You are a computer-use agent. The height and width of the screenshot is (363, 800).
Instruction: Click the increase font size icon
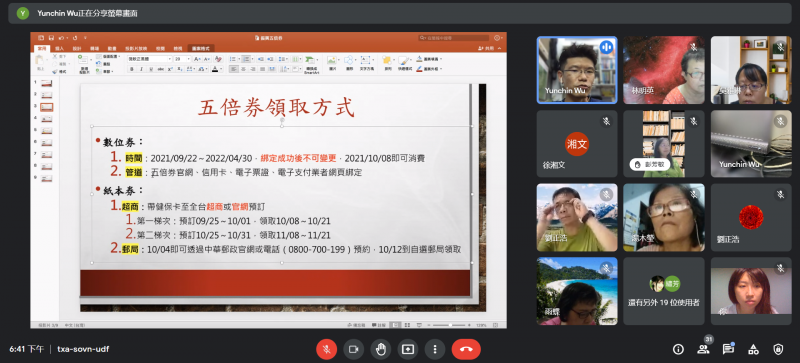point(196,59)
